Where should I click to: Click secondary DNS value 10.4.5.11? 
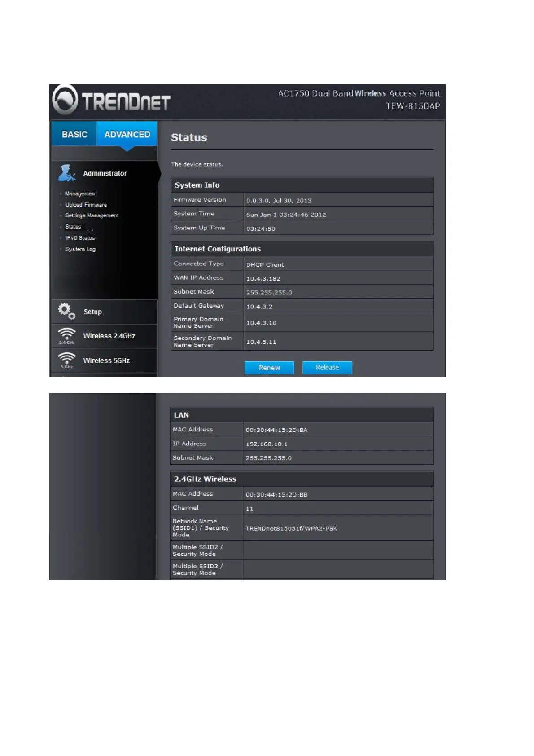click(x=261, y=342)
